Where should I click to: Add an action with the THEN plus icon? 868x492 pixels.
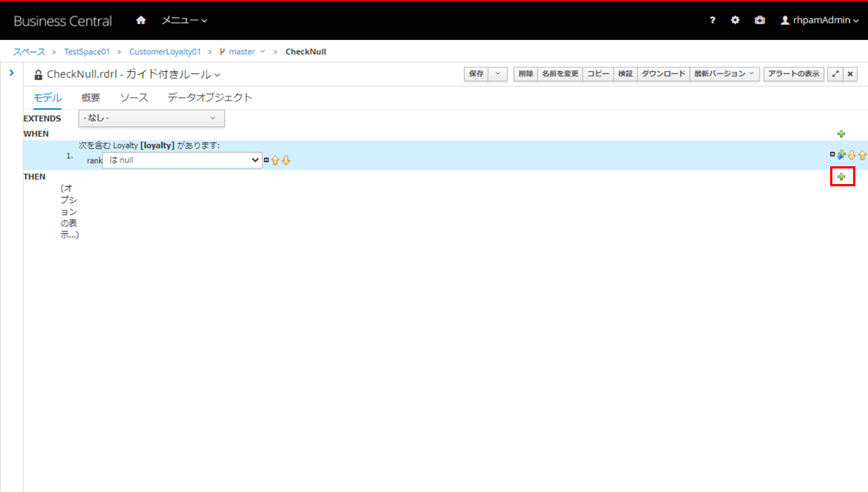click(841, 177)
